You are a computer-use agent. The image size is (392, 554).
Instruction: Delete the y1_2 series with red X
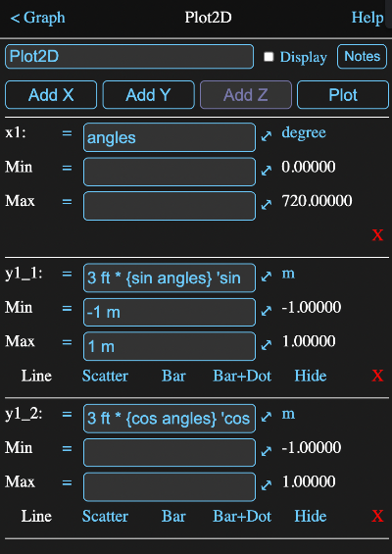[x=377, y=516]
